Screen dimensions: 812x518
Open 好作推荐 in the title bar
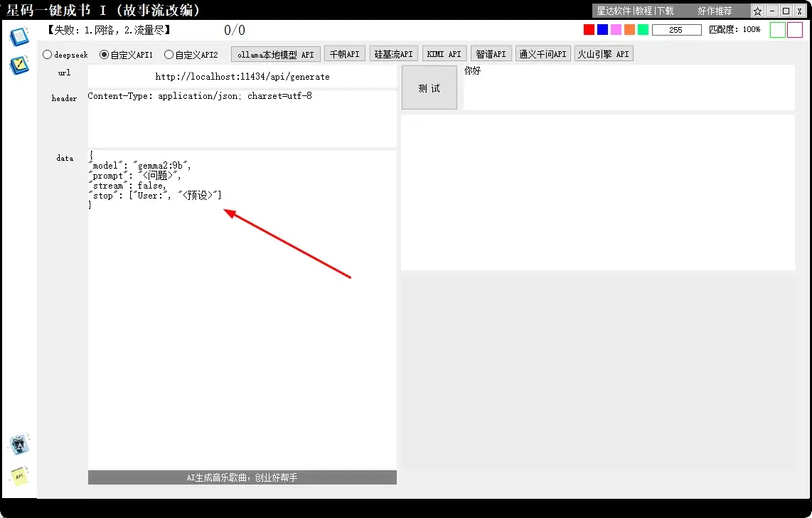coord(715,11)
